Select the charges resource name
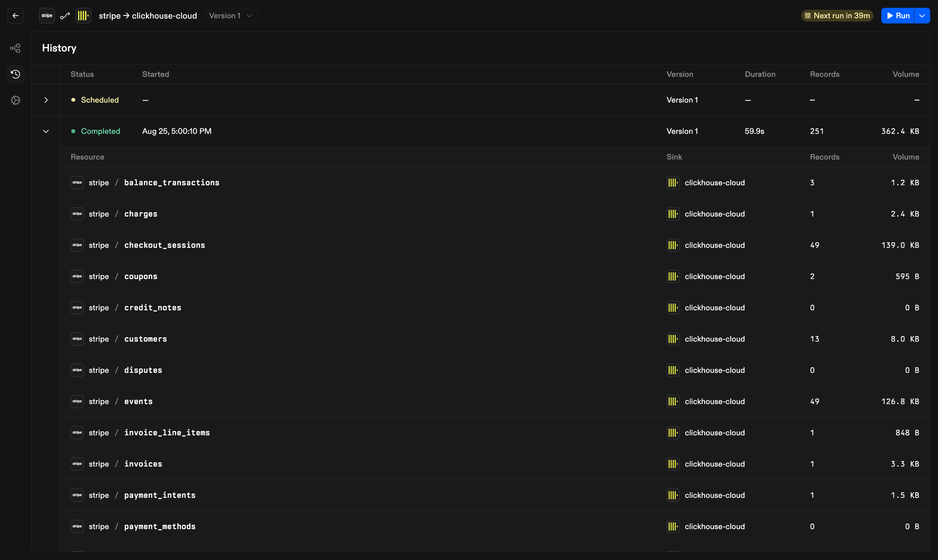Screen dimensions: 938x560 [x=141, y=214]
